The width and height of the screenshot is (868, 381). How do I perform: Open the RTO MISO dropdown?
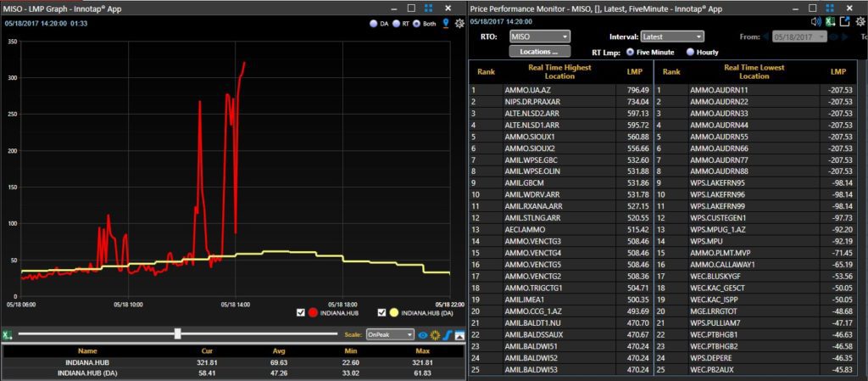click(540, 36)
